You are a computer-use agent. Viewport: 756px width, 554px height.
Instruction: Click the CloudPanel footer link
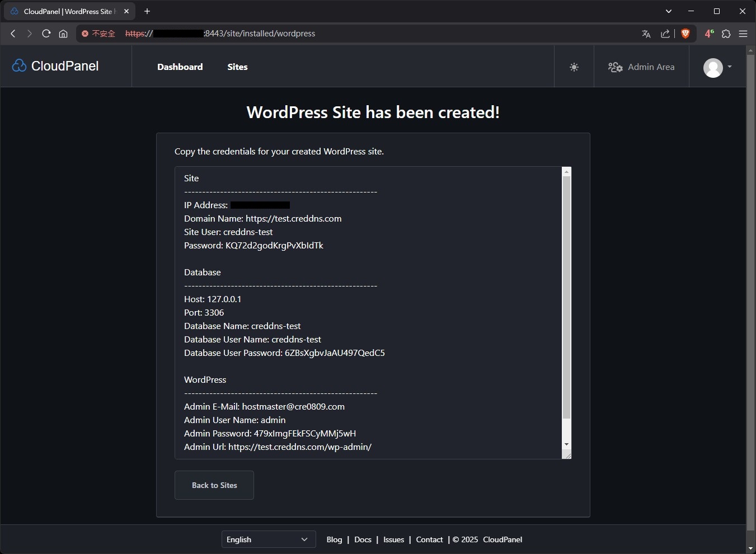[503, 539]
